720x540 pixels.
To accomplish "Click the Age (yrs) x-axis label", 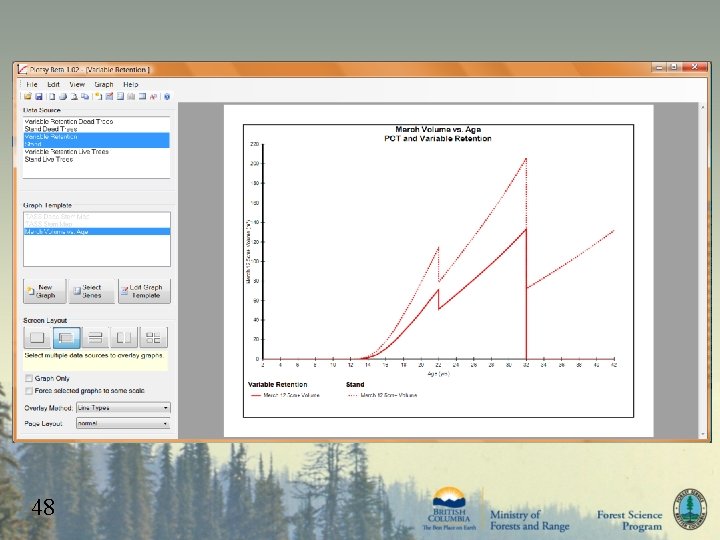I will pyautogui.click(x=439, y=374).
